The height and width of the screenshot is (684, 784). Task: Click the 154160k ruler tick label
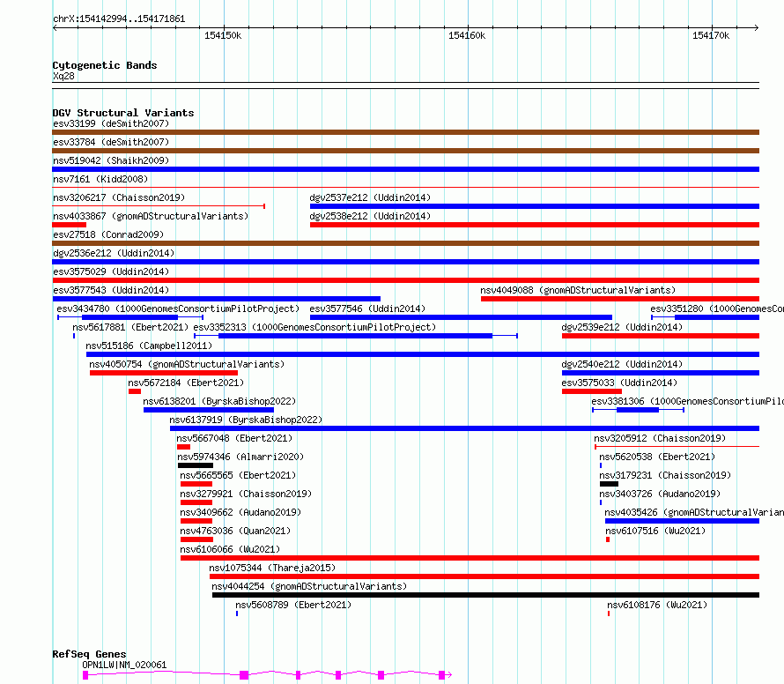(x=467, y=35)
